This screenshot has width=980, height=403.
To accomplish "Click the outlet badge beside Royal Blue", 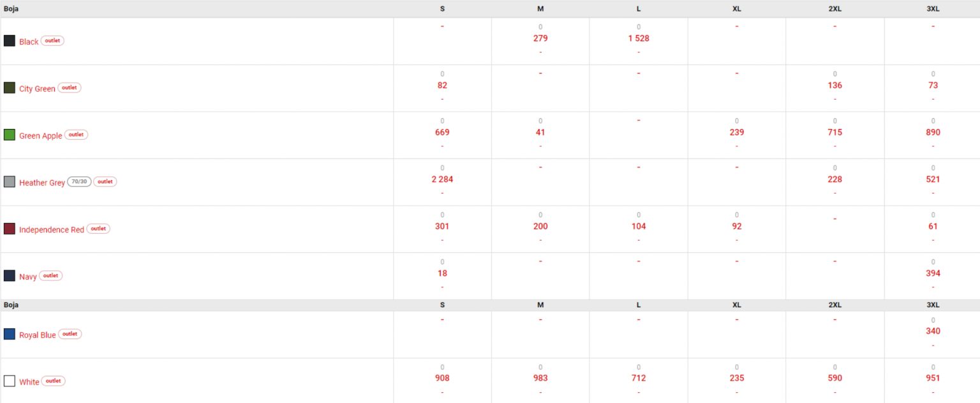I will 70,334.
